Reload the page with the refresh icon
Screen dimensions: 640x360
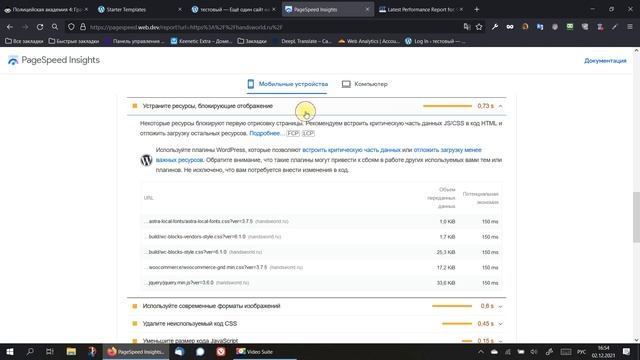coord(40,27)
